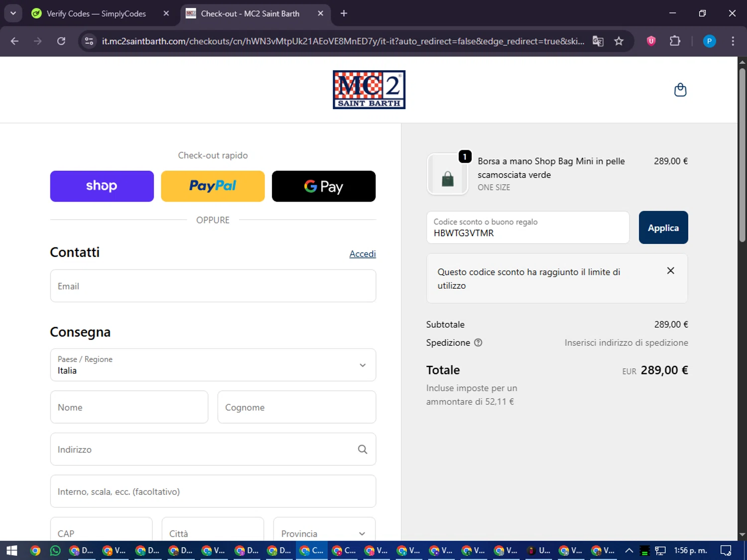Image resolution: width=747 pixels, height=560 pixels.
Task: Focus the Indirizzo address field
Action: pos(213,449)
